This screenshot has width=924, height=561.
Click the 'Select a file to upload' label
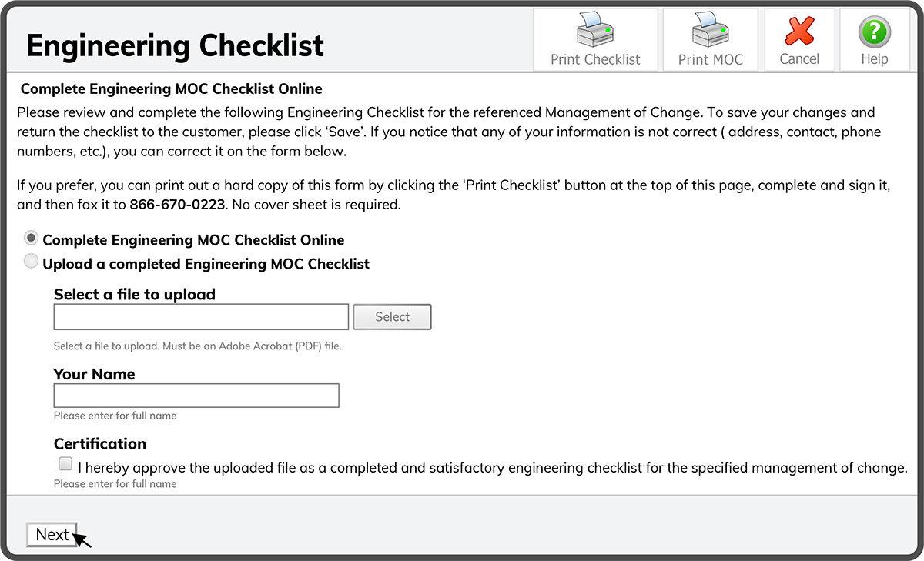pos(134,294)
